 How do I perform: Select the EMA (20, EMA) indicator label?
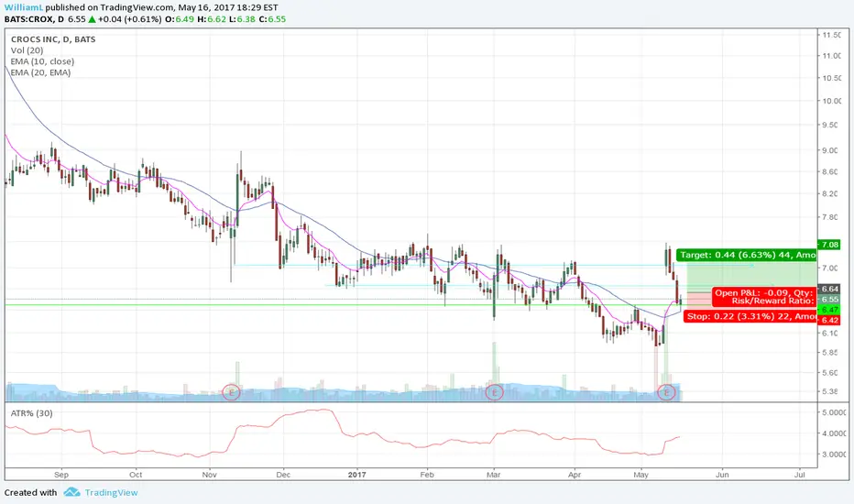pos(41,72)
